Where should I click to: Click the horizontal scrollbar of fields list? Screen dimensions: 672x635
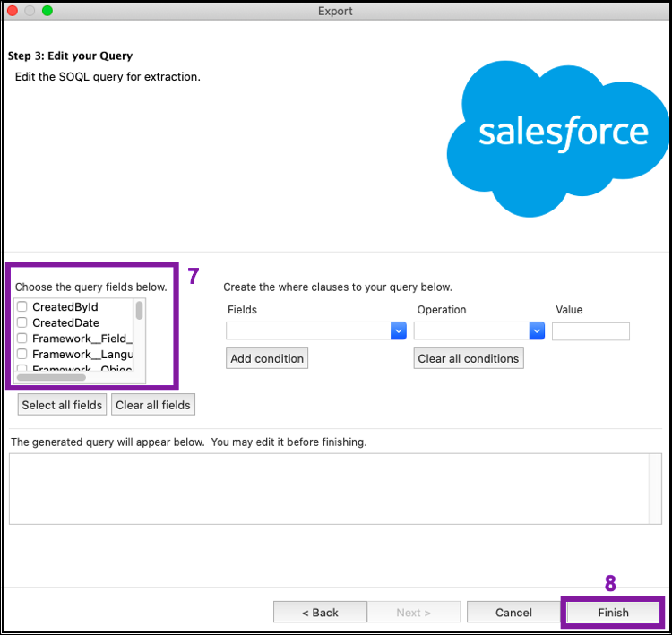[51, 377]
